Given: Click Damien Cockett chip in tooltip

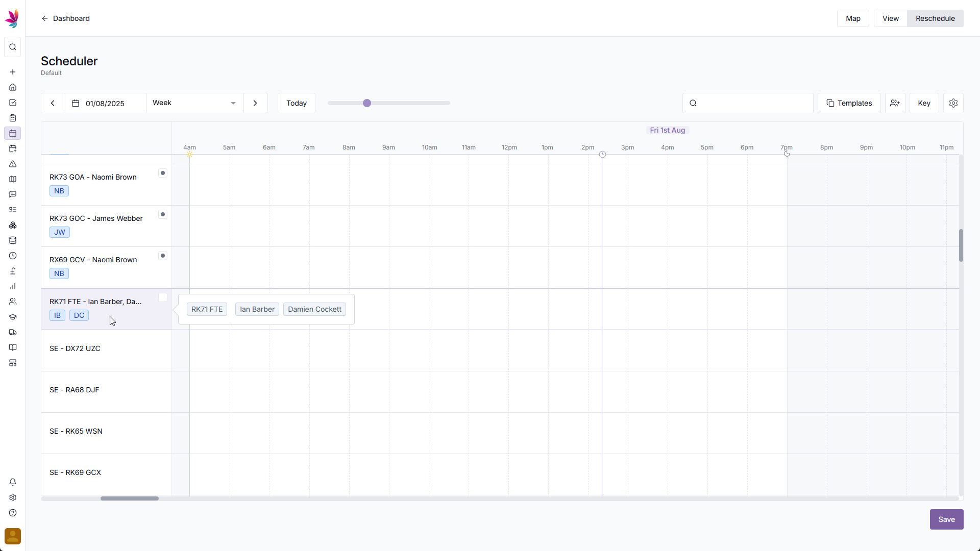Looking at the screenshot, I should 314,309.
